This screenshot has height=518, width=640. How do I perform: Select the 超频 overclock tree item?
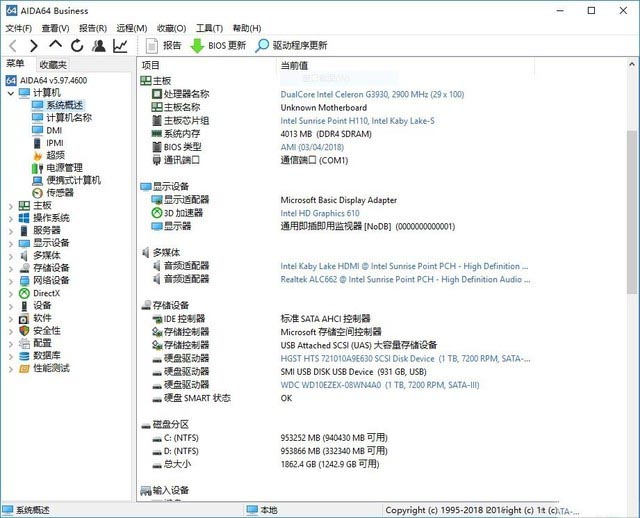[55, 155]
